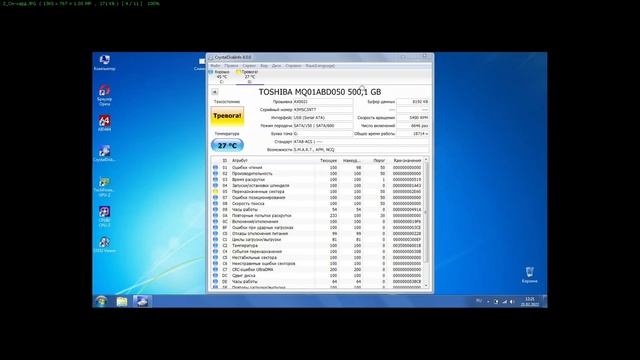Screen dimensions: 640x360
Task: Click previous disk arrow button
Action: 214,92
